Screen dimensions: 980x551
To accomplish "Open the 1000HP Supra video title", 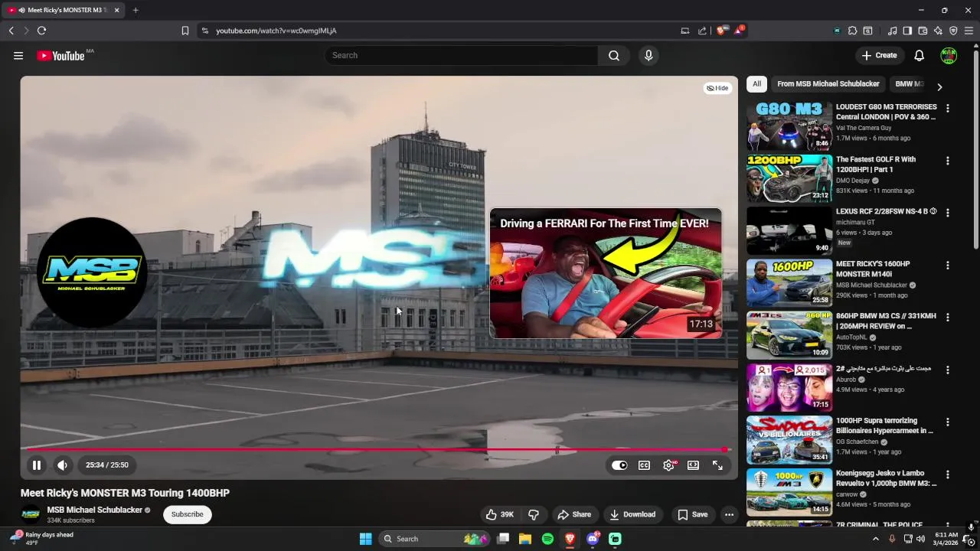I will coord(884,425).
